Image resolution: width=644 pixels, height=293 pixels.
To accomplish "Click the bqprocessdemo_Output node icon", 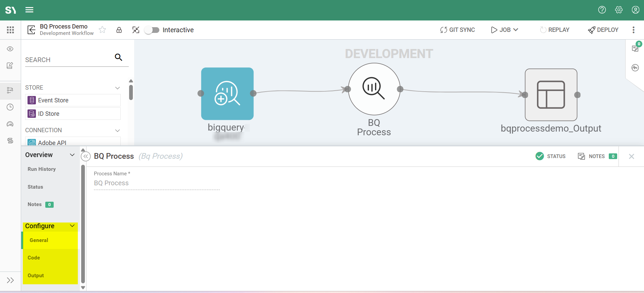I will click(x=551, y=95).
